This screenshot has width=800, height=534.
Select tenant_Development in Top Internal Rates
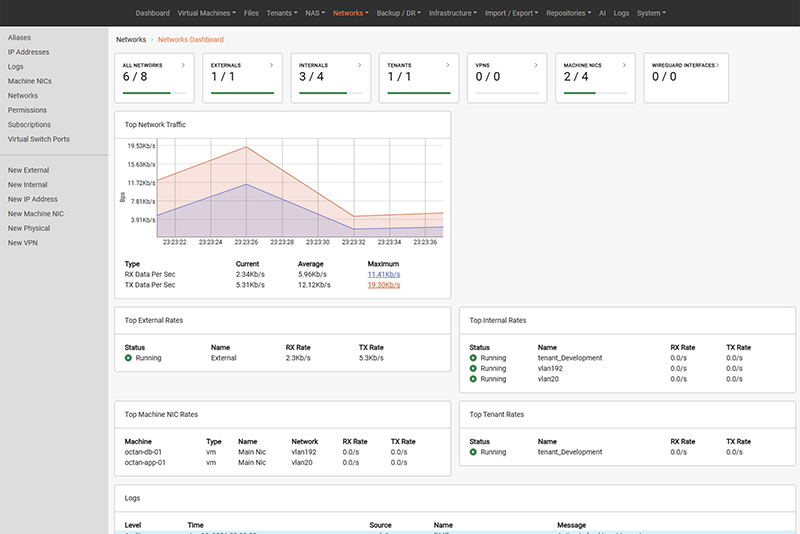click(x=570, y=358)
